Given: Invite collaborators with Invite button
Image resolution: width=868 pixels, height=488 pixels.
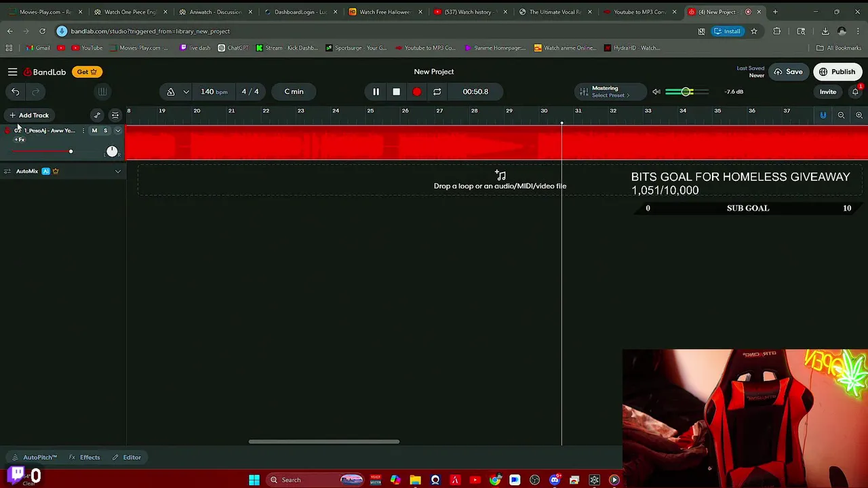Looking at the screenshot, I should click(827, 91).
